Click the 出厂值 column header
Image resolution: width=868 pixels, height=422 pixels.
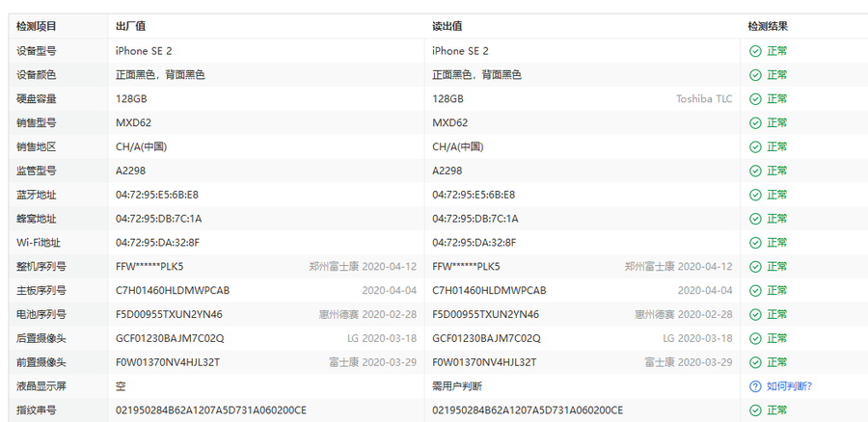pos(130,27)
